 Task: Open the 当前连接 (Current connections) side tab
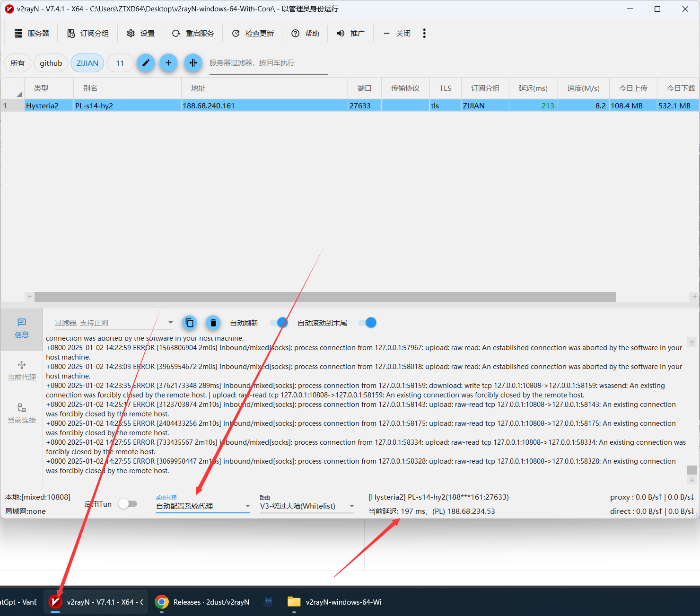[22, 414]
